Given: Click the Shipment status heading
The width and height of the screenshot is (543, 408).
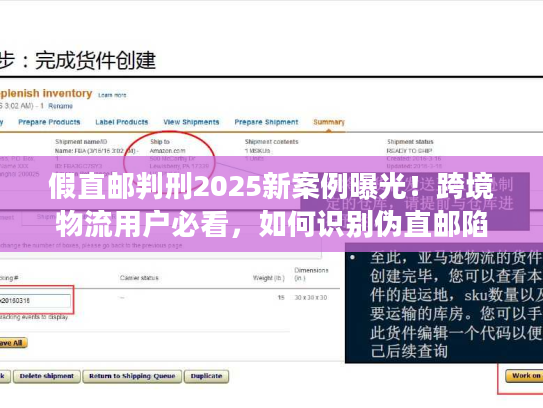Looking at the screenshot, I should coord(410,142).
